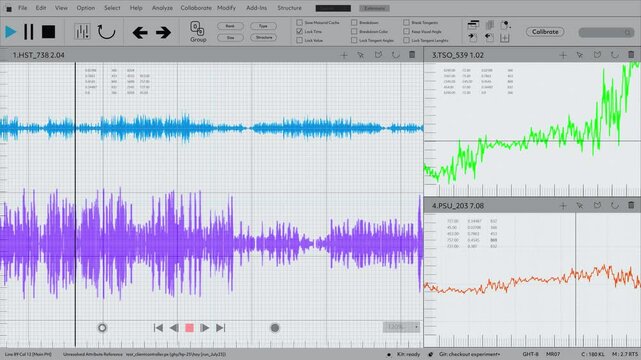Viewport: 641px width, 360px height.
Task: Click the search magnifier icon
Action: [627, 32]
